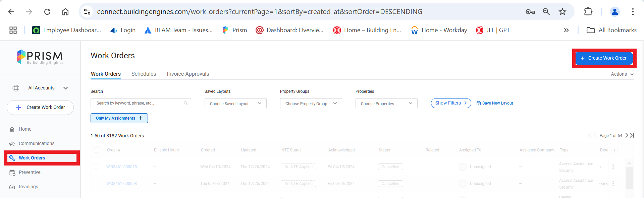
Task: Open row menu for order W-38461-000015
Action: [x=613, y=167]
